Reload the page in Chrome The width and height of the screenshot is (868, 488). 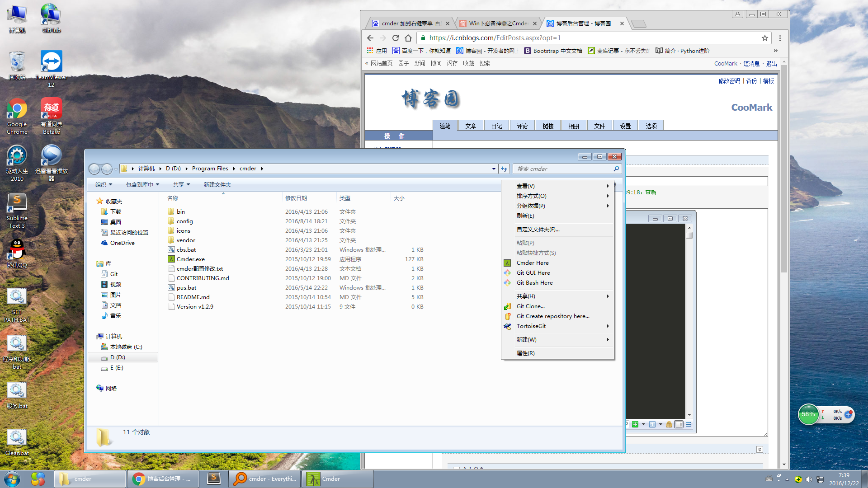coord(396,38)
